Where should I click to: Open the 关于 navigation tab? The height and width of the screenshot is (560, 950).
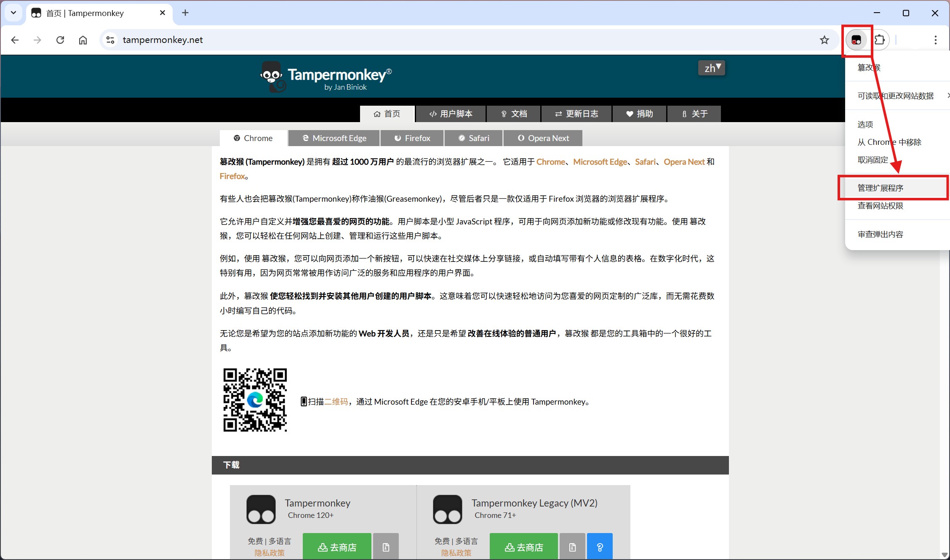tap(694, 114)
